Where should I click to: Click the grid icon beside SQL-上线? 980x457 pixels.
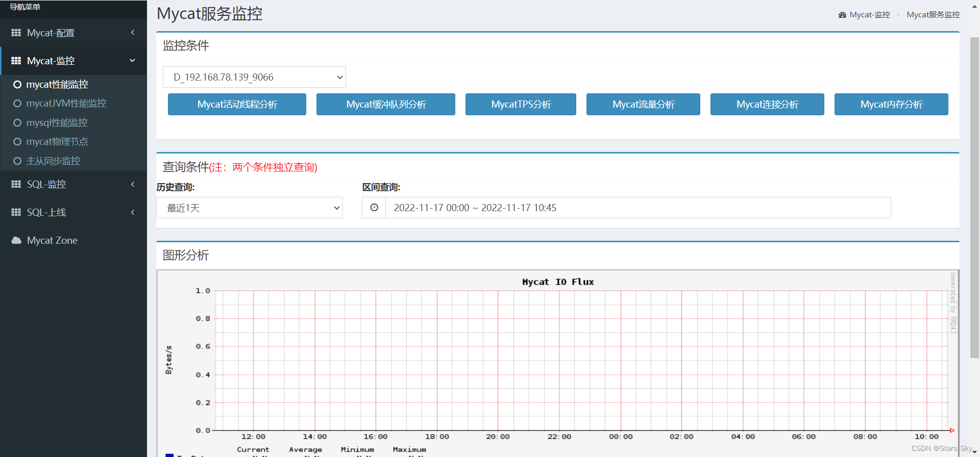pyautogui.click(x=16, y=212)
